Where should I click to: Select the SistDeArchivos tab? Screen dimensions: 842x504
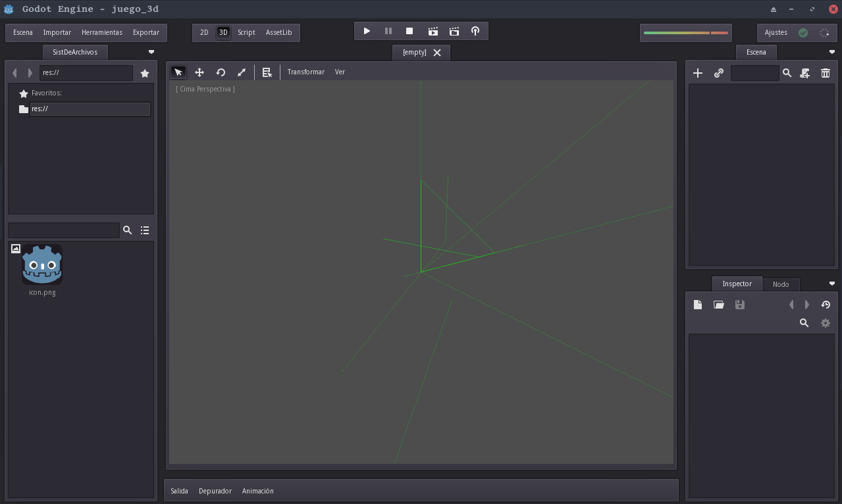click(x=75, y=52)
